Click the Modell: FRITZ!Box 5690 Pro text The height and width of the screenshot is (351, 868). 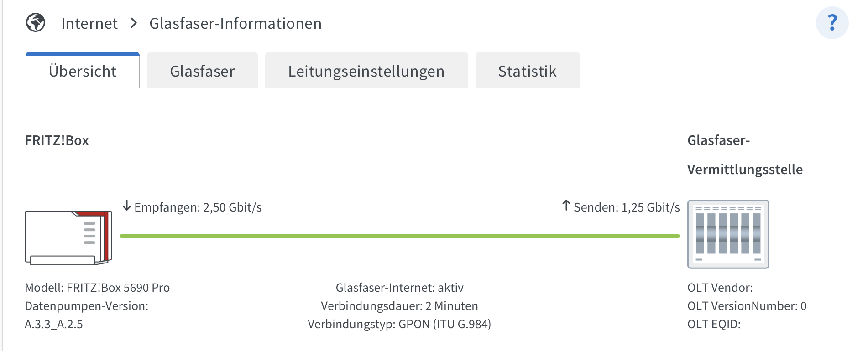[x=97, y=288]
